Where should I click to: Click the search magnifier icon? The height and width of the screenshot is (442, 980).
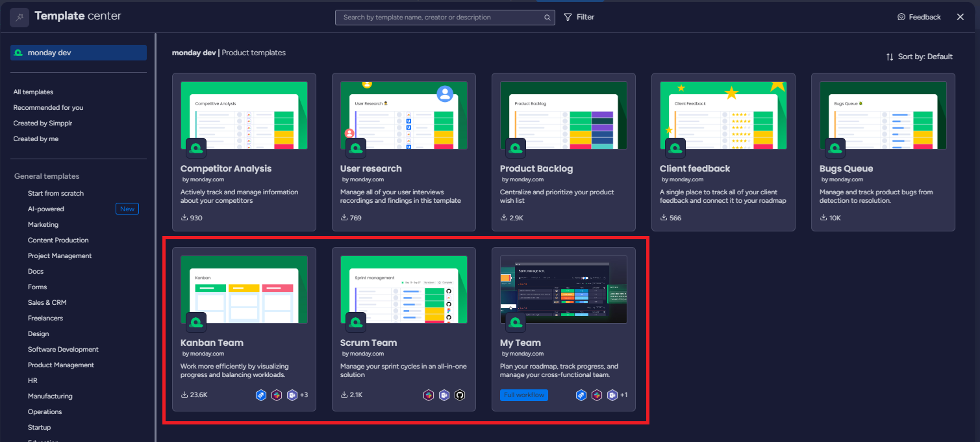547,18
